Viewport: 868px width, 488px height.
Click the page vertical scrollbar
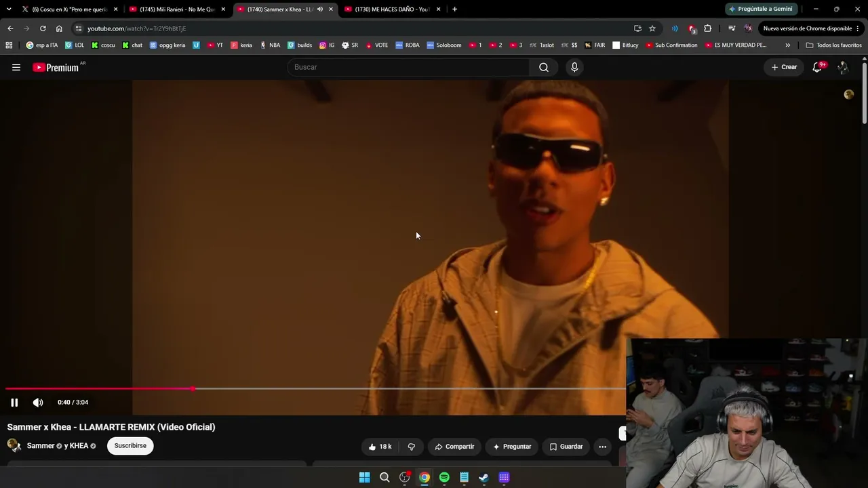point(865,92)
